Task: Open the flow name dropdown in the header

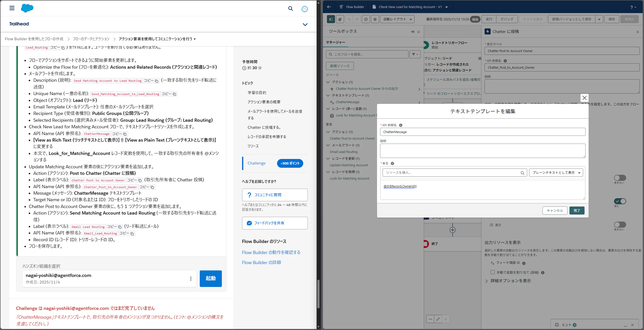Action: [x=447, y=7]
